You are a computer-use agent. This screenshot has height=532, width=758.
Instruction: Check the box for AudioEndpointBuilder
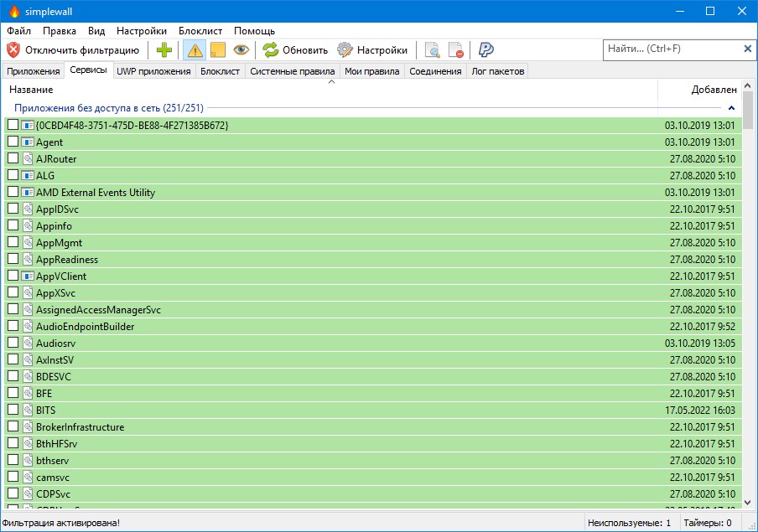coord(13,326)
